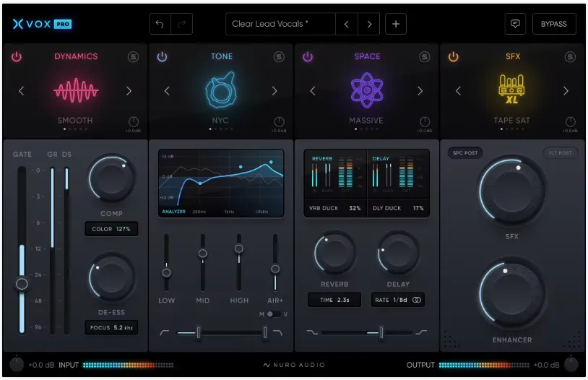Click the Space high-shelf filter icon
Screen dimensions: 588x380
[421, 332]
